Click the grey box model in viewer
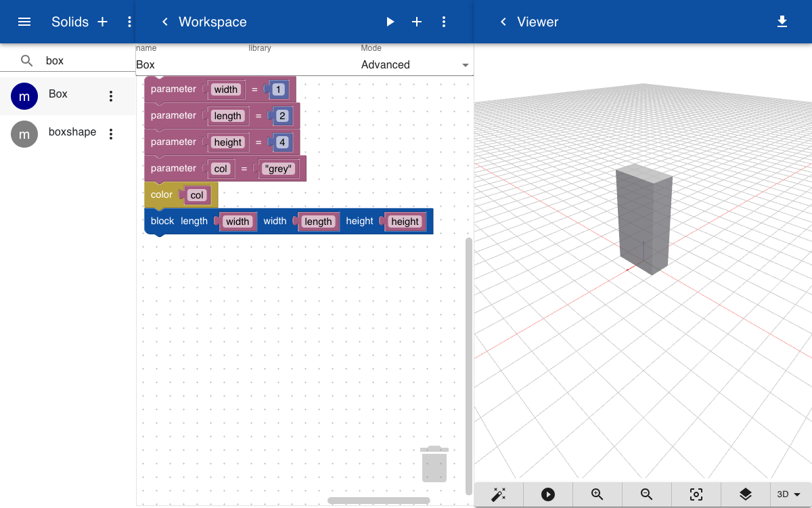This screenshot has height=508, width=812. click(644, 219)
